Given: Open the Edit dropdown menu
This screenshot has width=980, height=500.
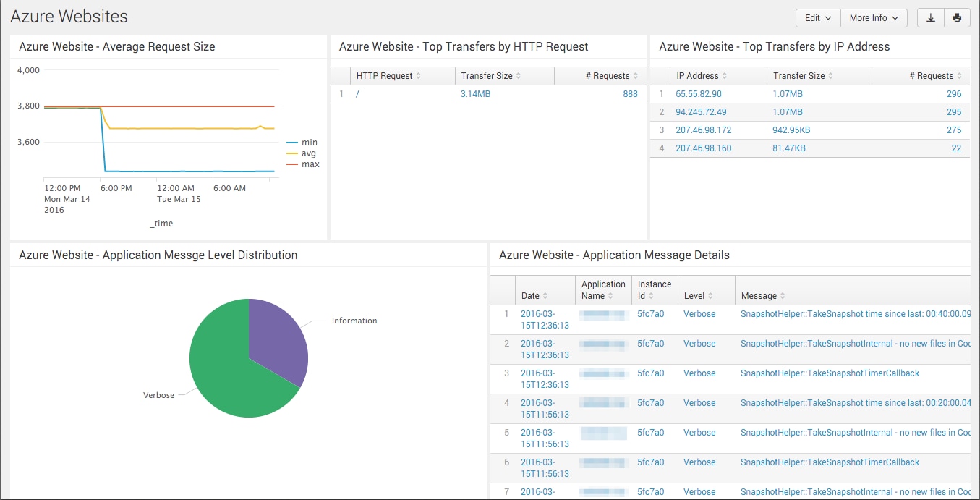Looking at the screenshot, I should [818, 18].
